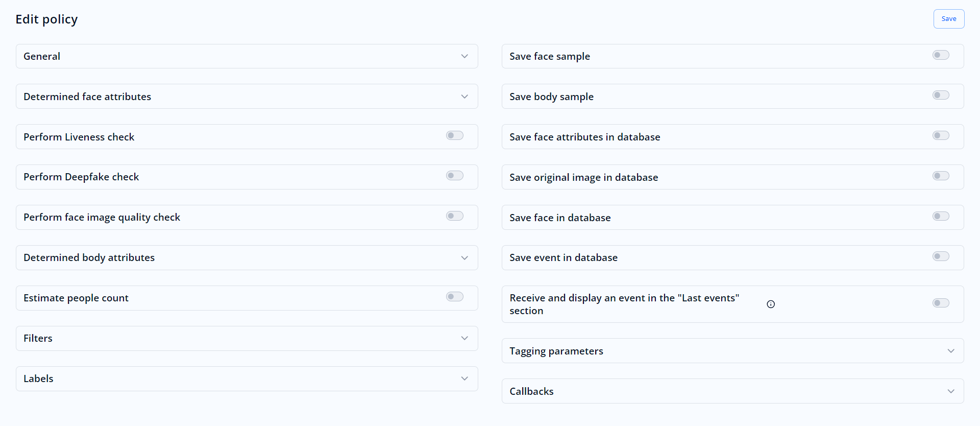Image resolution: width=980 pixels, height=426 pixels.
Task: Expand the General section
Action: [464, 56]
